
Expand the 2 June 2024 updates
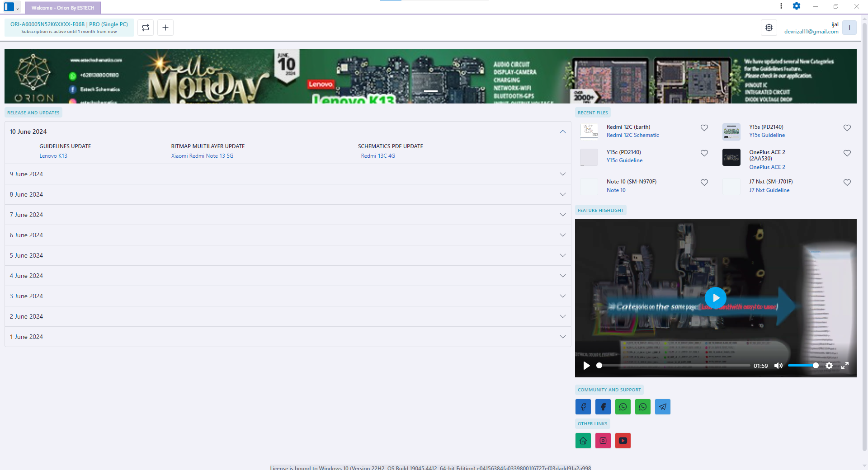click(288, 316)
